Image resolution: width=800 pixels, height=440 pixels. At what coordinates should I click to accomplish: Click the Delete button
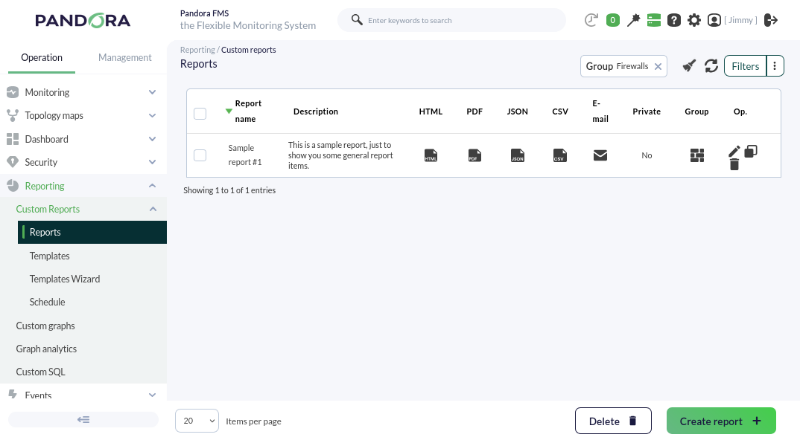point(613,421)
